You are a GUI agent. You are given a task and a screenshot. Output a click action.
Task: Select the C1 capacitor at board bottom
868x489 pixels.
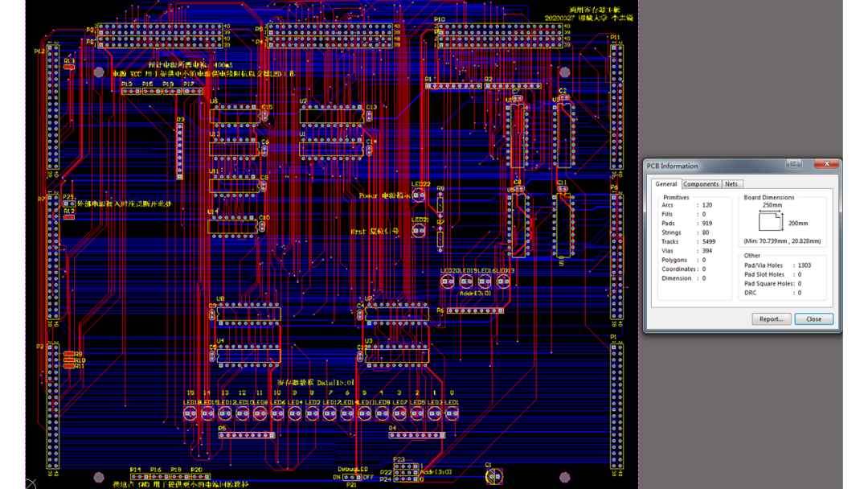(x=493, y=475)
